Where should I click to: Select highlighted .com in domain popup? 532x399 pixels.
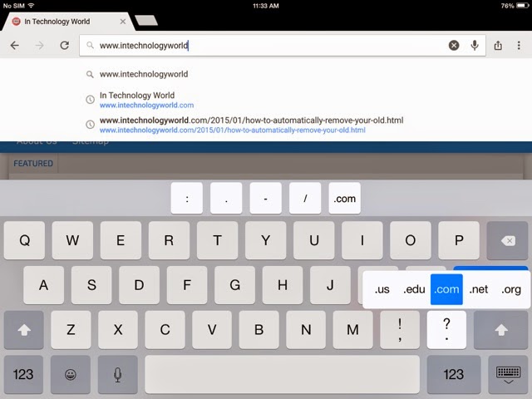(446, 289)
